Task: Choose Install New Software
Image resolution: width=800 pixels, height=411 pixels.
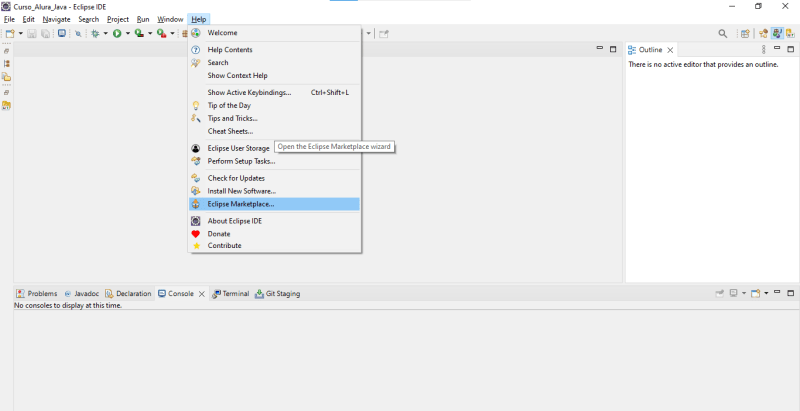Action: (x=274, y=191)
